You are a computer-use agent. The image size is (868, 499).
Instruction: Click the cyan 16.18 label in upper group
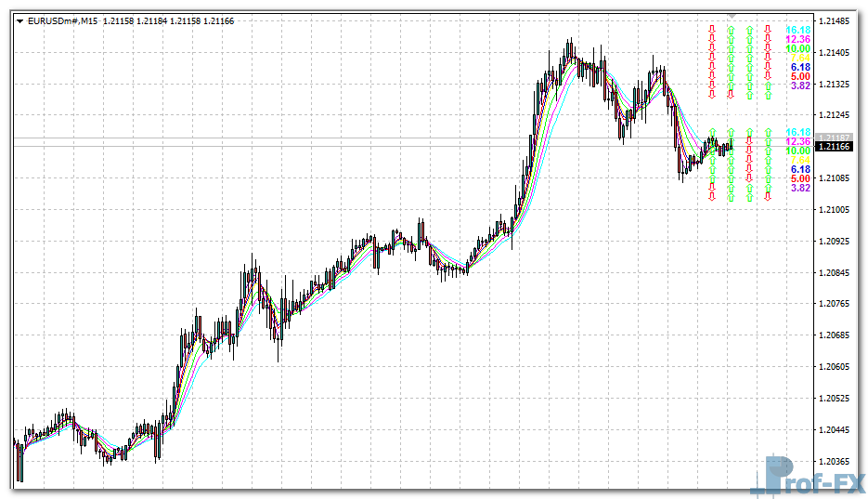797,30
